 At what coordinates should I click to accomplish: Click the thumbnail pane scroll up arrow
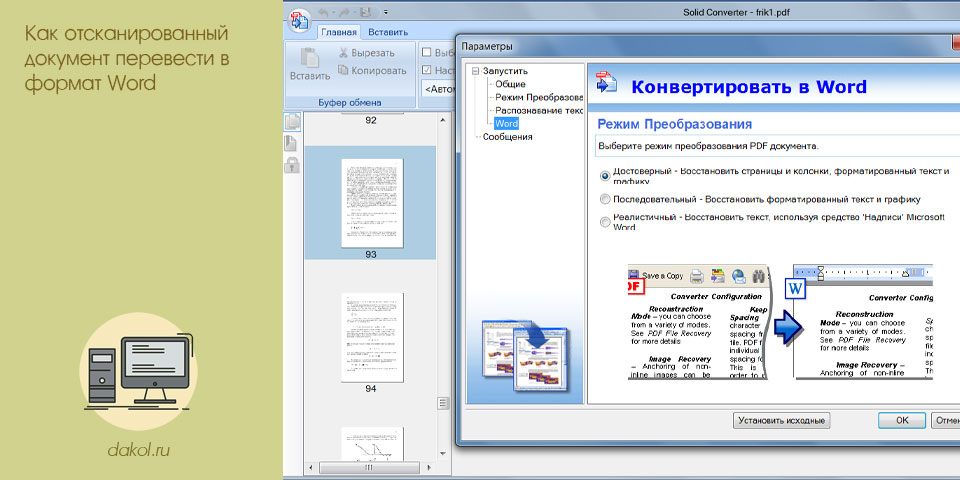click(443, 121)
